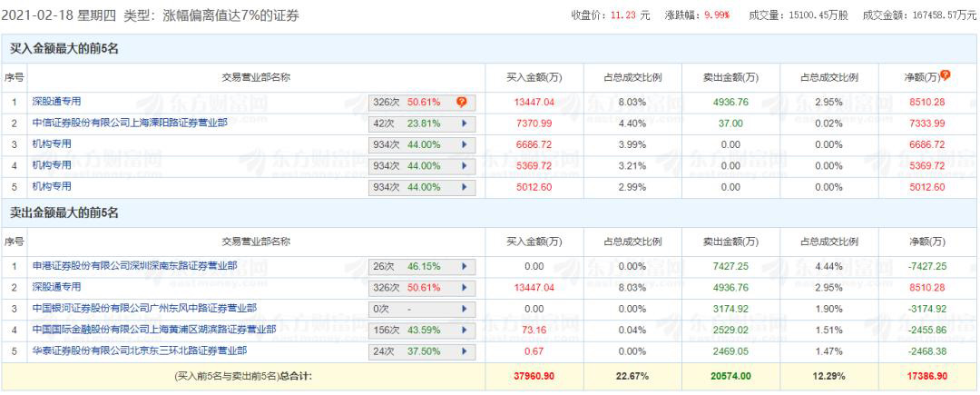Expand arrow in 中国银河证券广州东风中路 row
This screenshot has width=980, height=395.
click(464, 309)
